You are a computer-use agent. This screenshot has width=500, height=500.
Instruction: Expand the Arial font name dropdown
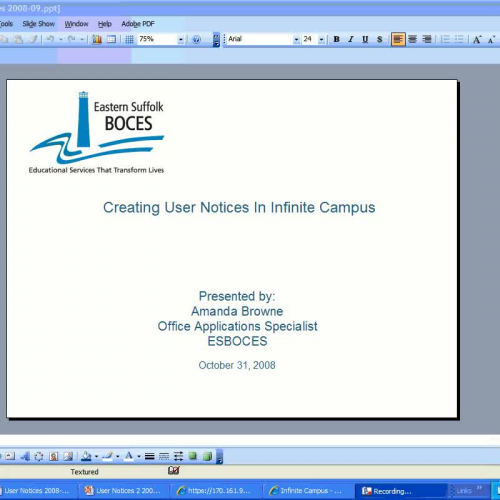[296, 40]
